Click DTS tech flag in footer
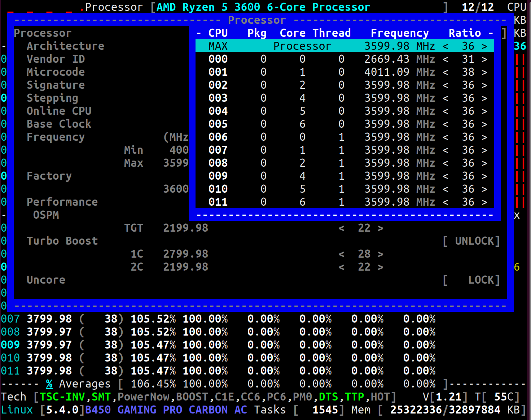 coord(328,397)
